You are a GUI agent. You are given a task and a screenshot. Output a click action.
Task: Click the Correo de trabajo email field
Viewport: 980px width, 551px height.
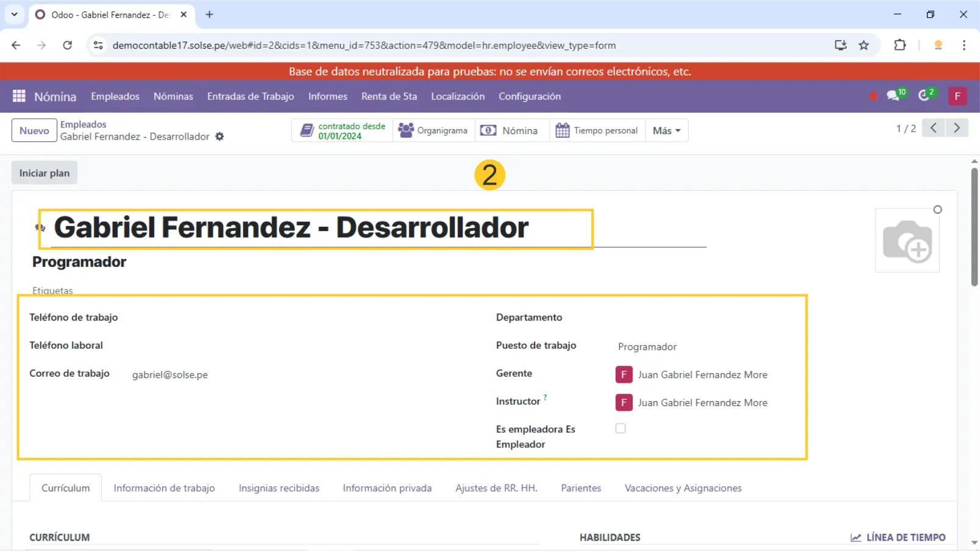[170, 375]
